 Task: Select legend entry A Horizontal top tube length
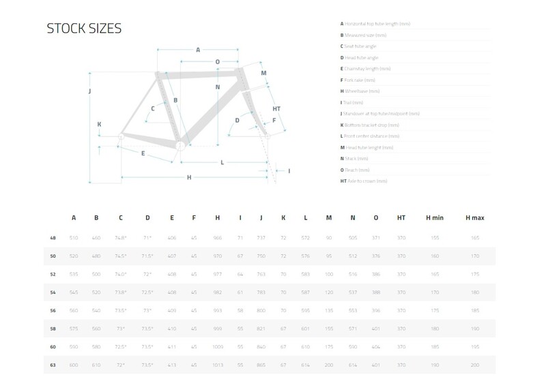pos(375,24)
